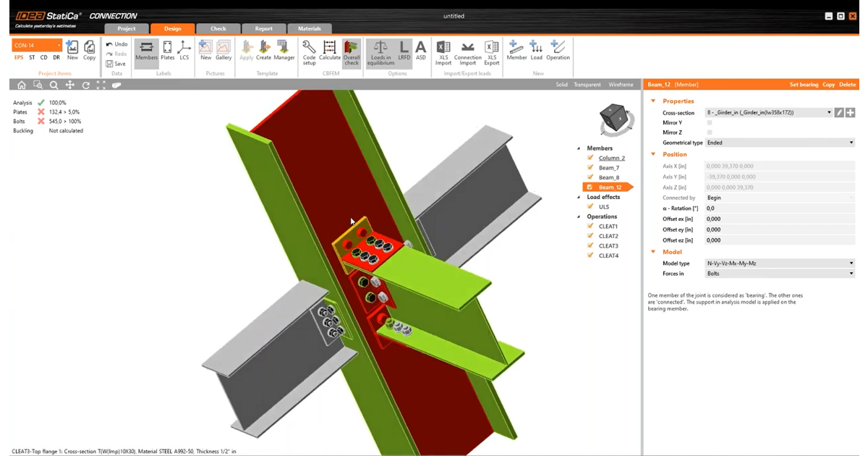
Task: Click the fit-to-screen icon
Action: coord(101,85)
